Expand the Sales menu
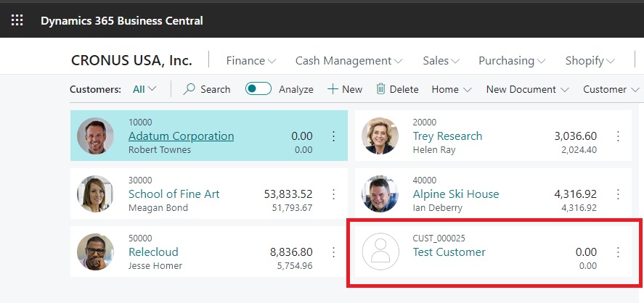 click(x=441, y=61)
